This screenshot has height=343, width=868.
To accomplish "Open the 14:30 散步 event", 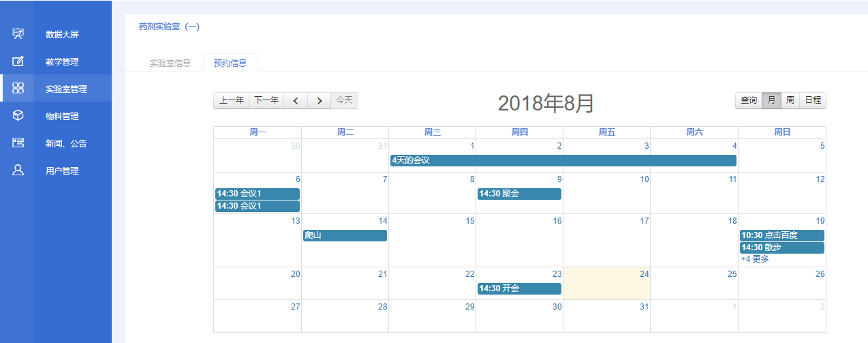I will click(782, 248).
